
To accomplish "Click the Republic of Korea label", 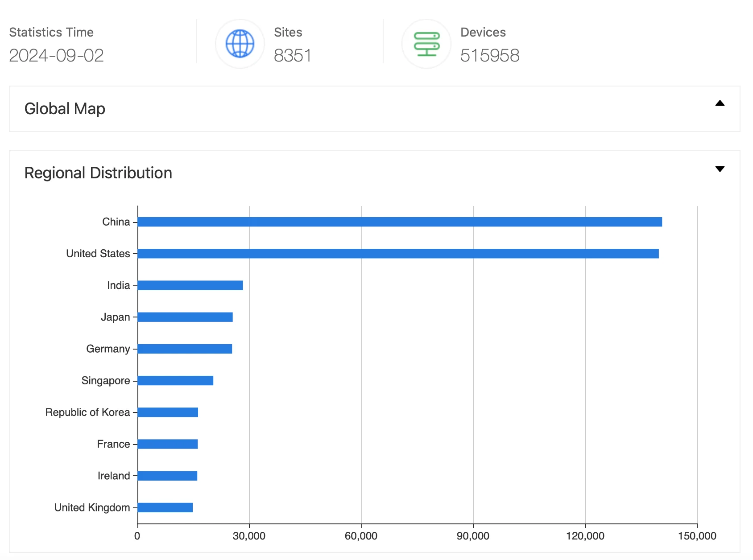I will (88, 412).
